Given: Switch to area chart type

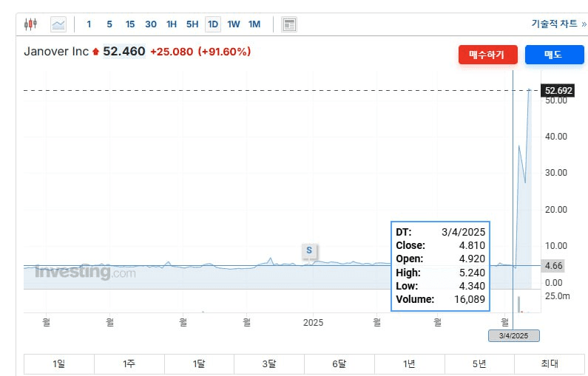Looking at the screenshot, I should point(58,24).
